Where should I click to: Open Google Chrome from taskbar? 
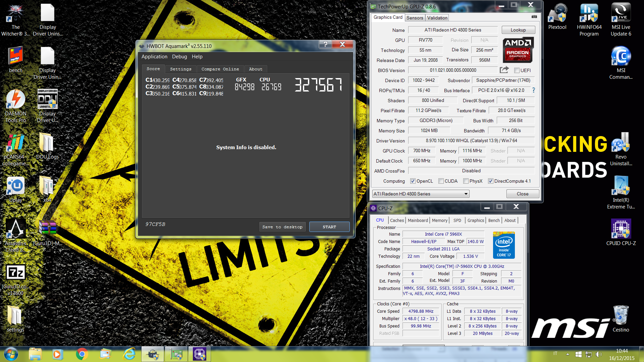pyautogui.click(x=82, y=354)
